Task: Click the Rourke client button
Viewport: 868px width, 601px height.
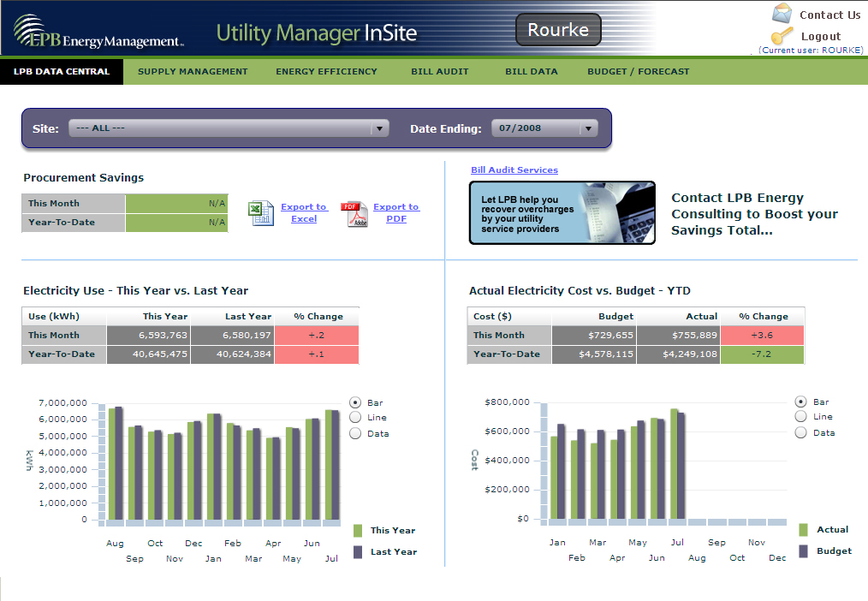Action: (558, 29)
